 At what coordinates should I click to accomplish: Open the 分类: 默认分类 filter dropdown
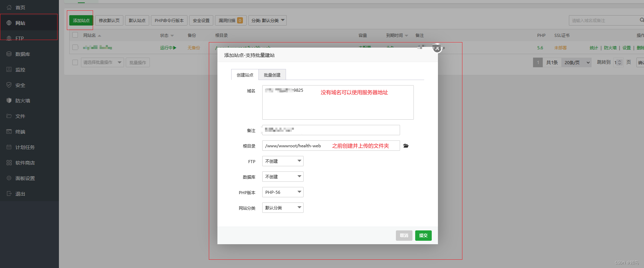click(268, 20)
